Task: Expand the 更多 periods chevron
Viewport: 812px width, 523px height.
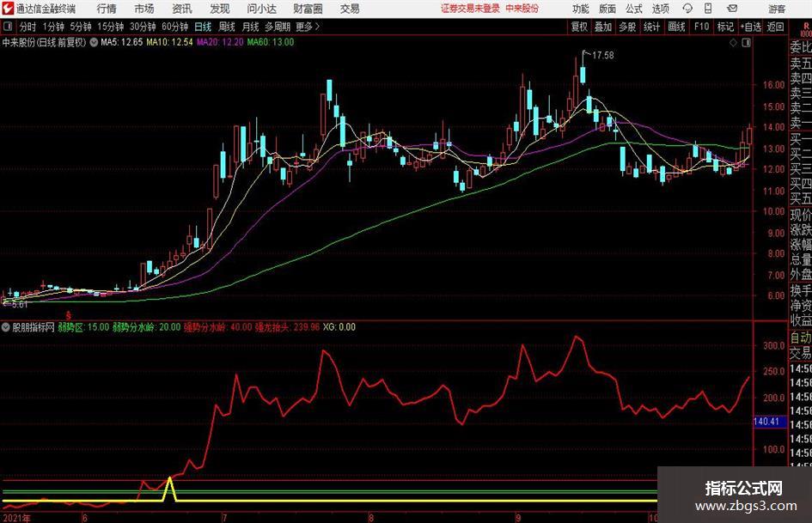Action: pos(317,27)
